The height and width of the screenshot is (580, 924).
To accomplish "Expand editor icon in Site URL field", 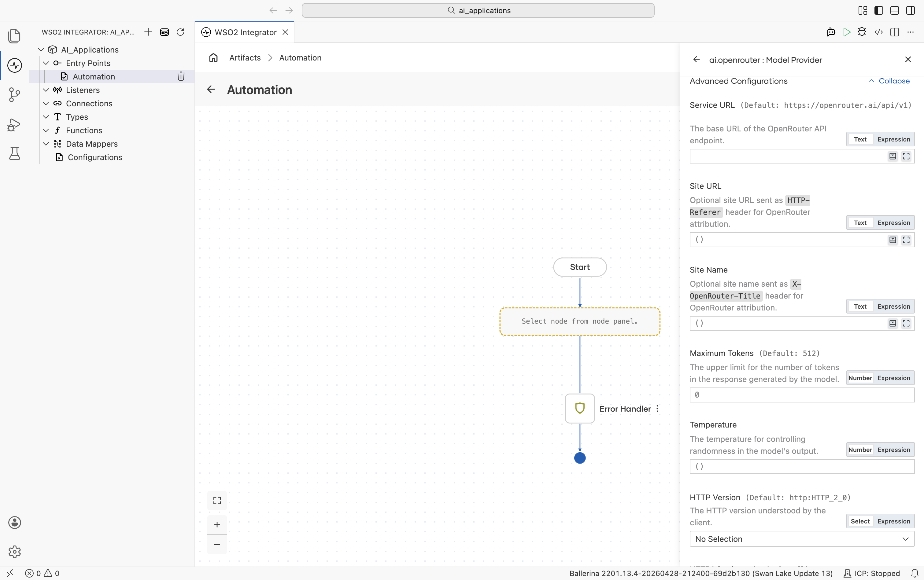I will (x=906, y=240).
